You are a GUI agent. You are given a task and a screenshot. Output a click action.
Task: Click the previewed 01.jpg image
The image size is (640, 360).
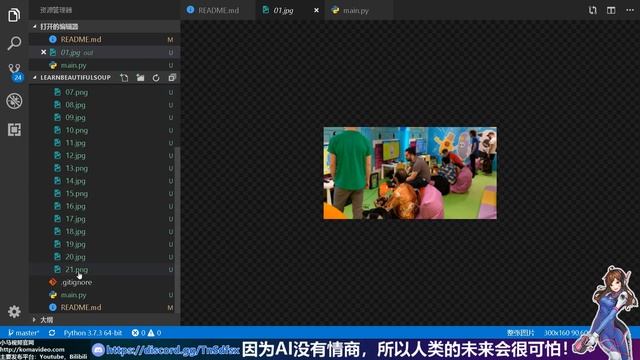tap(410, 173)
